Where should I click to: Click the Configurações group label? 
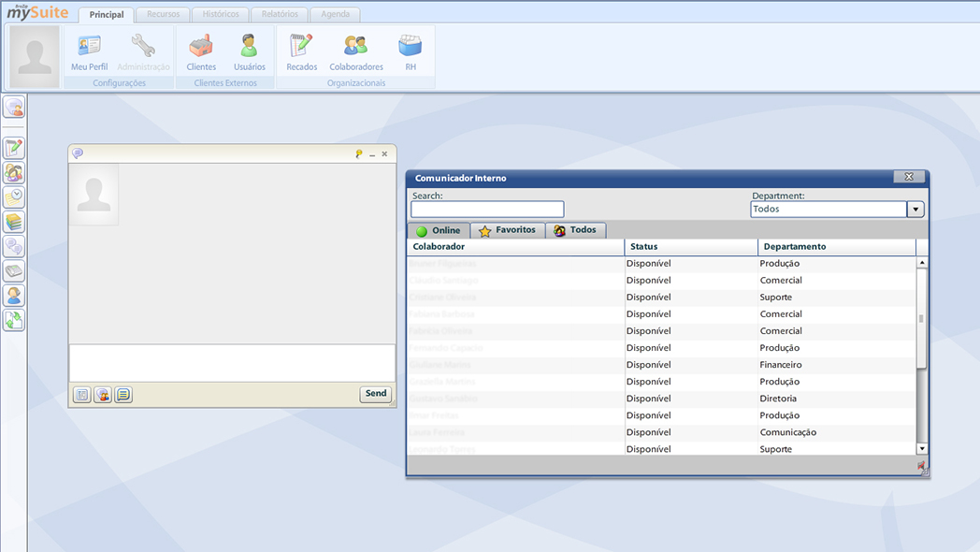[x=119, y=83]
